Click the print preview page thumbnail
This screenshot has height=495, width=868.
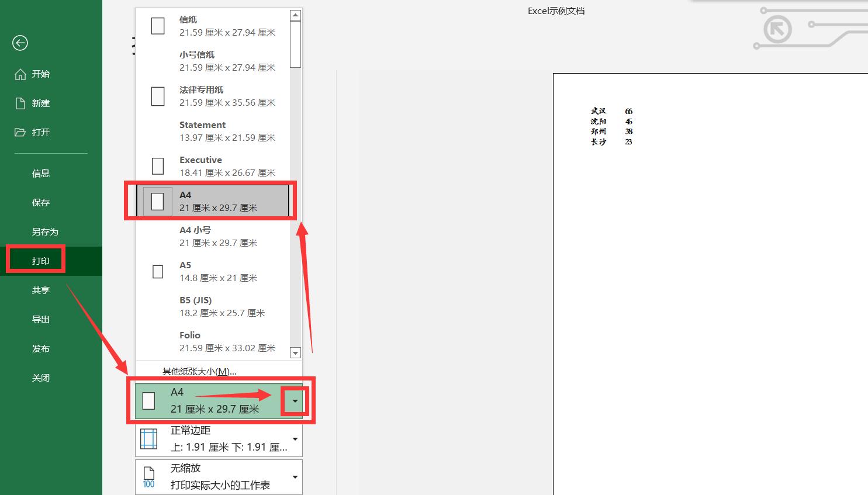[x=701, y=263]
